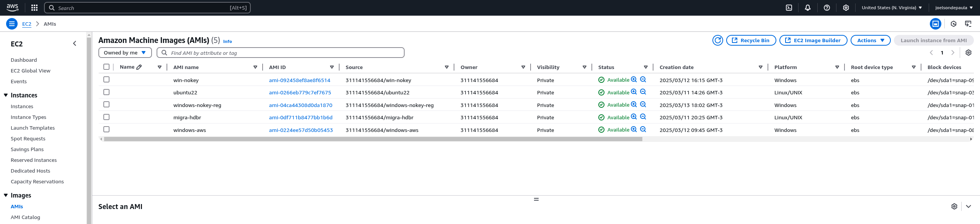The height and width of the screenshot is (224, 980).
Task: Open table preferences gear icon
Action: (x=968, y=53)
